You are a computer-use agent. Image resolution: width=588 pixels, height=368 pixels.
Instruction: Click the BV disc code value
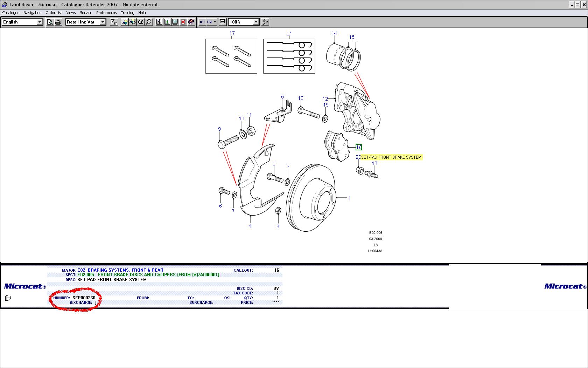click(x=276, y=288)
